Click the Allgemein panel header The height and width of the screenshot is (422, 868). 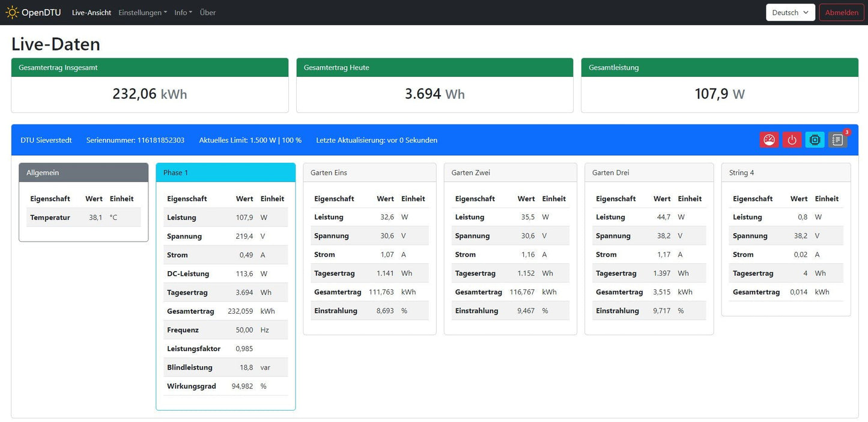coord(83,172)
